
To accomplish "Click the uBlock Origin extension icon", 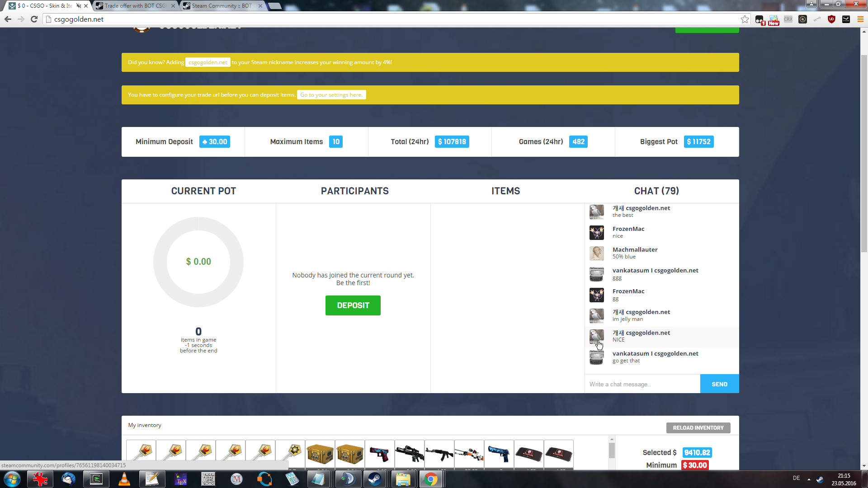I will [831, 19].
